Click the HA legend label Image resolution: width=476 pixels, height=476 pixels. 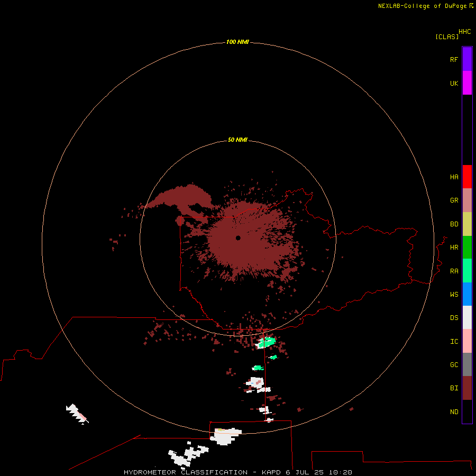click(x=454, y=177)
